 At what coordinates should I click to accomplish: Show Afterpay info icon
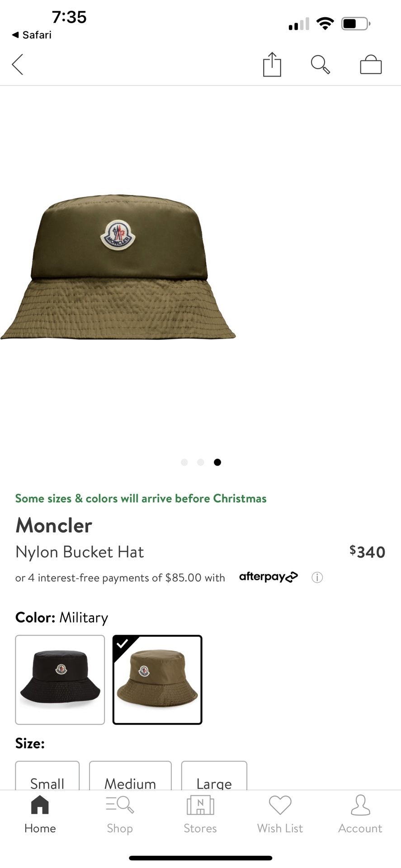pos(317,577)
